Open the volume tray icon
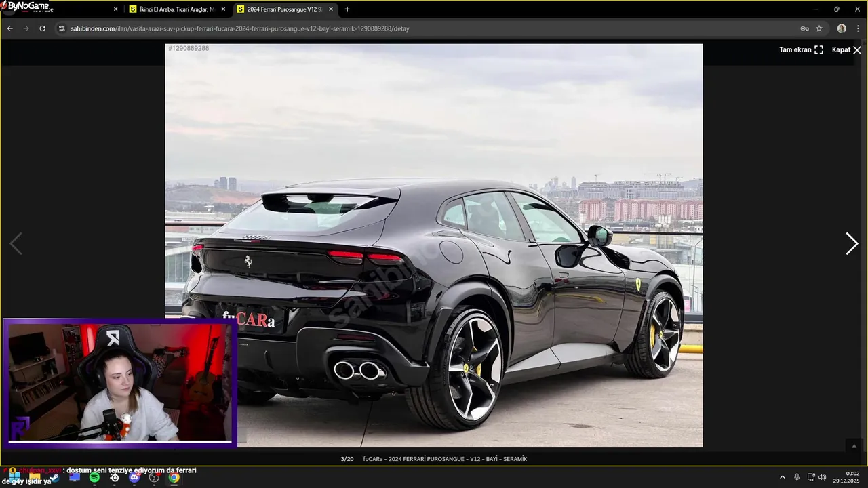This screenshot has width=868, height=488. coord(823,477)
